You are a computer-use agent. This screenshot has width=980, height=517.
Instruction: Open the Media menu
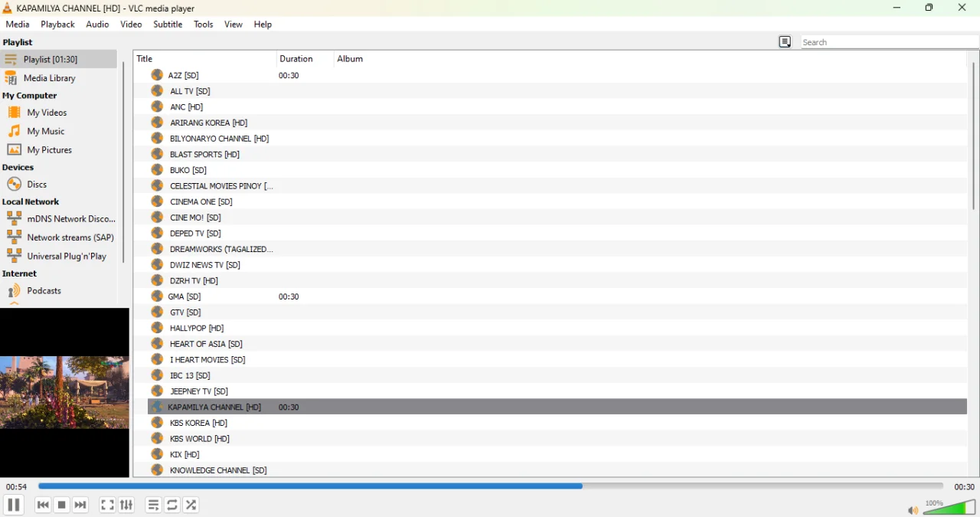[18, 25]
